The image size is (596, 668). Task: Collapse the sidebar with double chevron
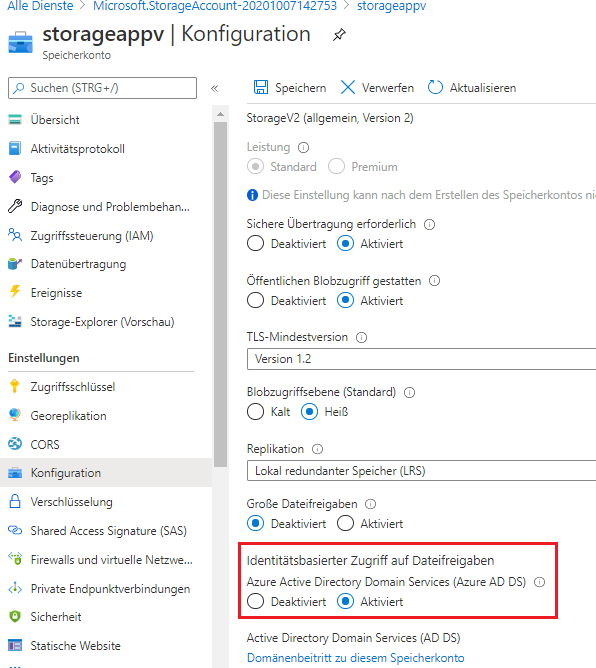[x=214, y=88]
